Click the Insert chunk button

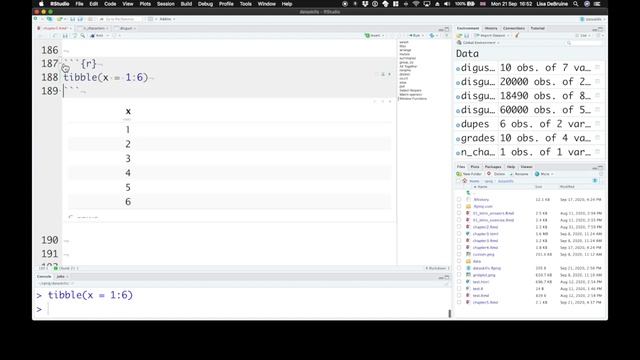pos(373,36)
